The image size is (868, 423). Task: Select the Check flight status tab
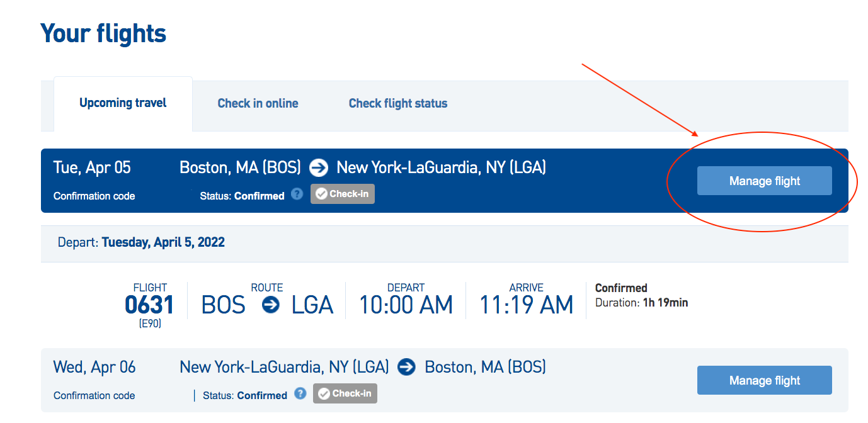point(397,103)
